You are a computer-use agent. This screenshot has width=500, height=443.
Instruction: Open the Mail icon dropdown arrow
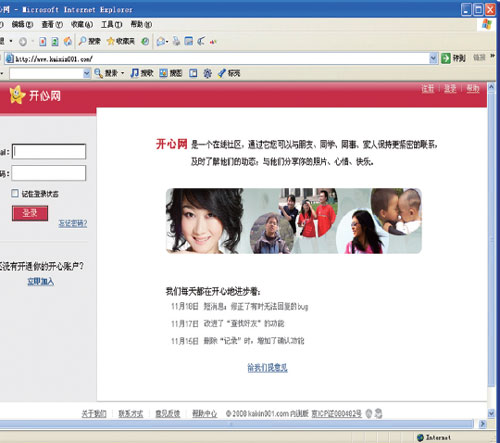pos(167,41)
